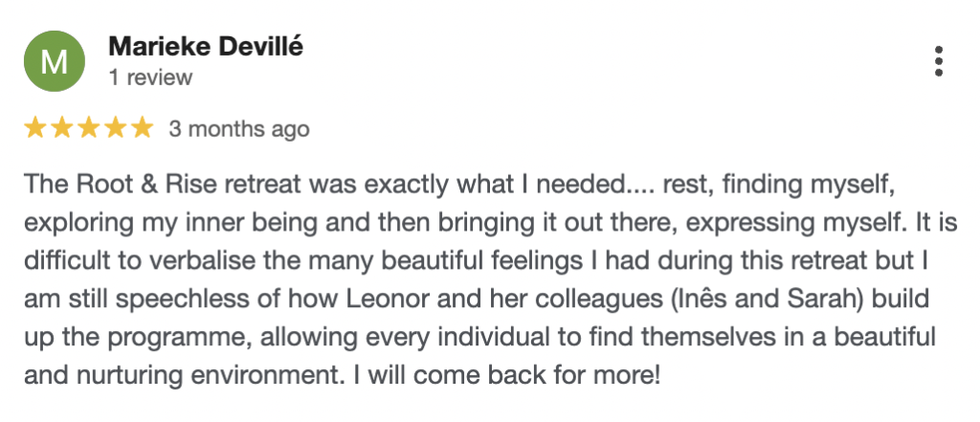Click the third star in the rating
Screen dimensions: 980x422
pyautogui.click(x=88, y=128)
